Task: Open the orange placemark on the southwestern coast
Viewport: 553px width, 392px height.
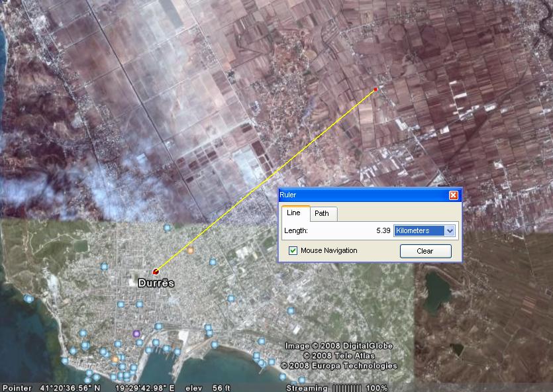Action: (115, 359)
